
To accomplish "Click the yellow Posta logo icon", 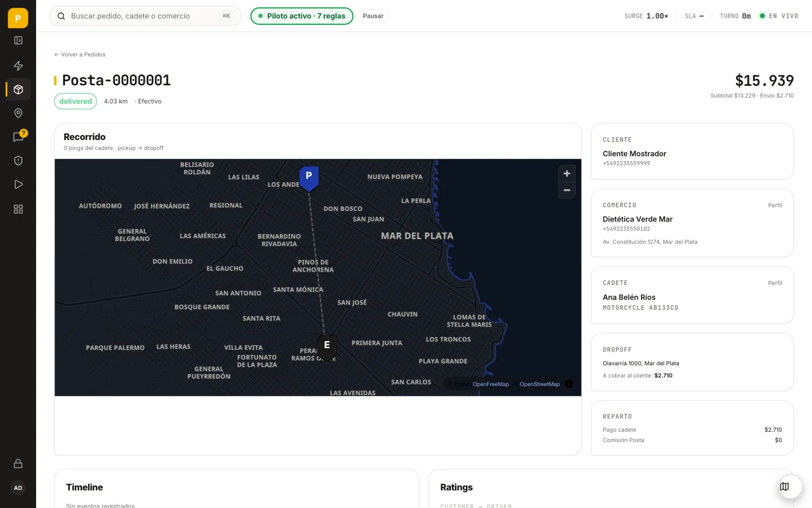I will pyautogui.click(x=18, y=18).
